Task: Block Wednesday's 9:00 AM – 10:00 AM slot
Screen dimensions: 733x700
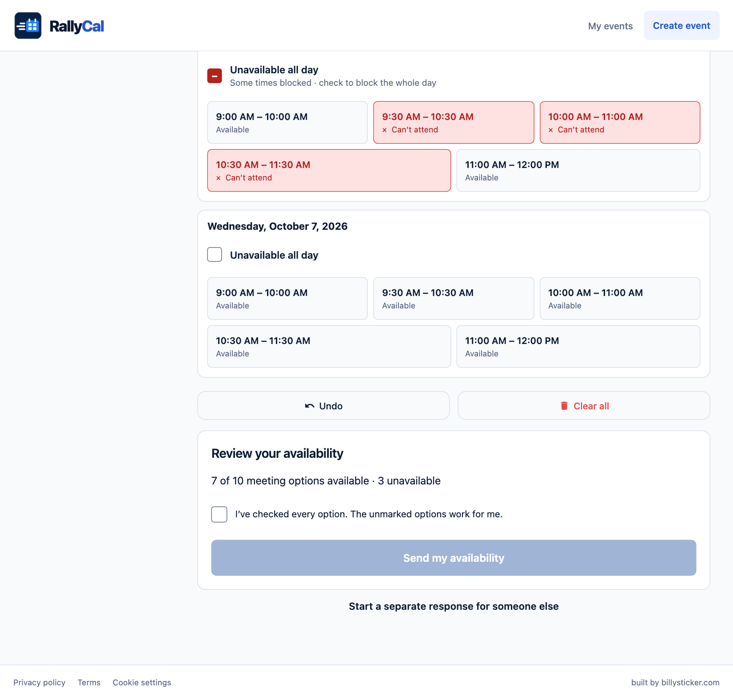Action: (x=287, y=299)
